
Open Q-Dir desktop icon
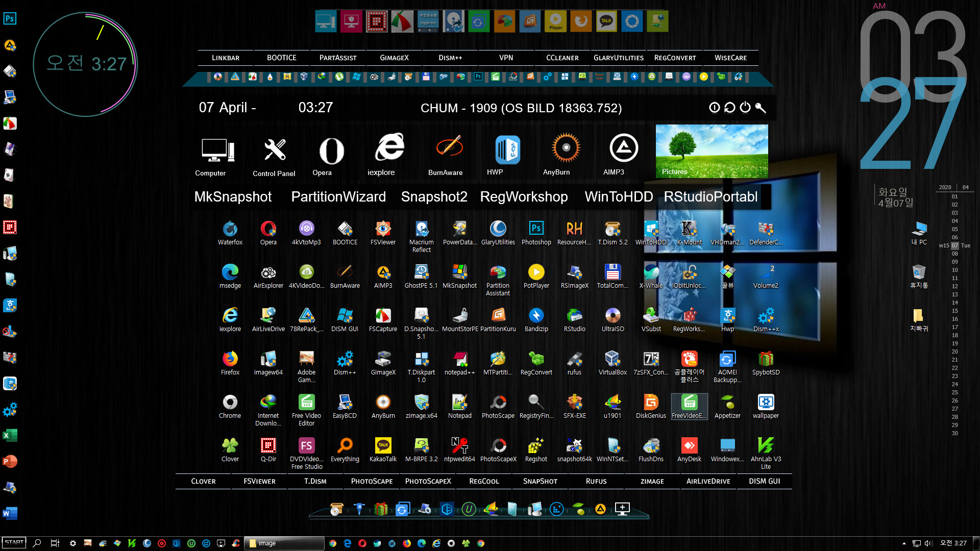[268, 450]
